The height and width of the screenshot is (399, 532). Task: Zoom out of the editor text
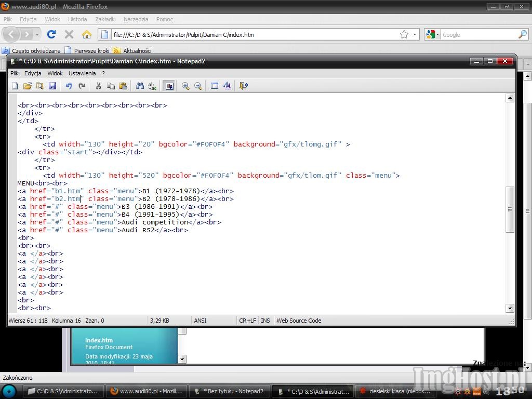(x=198, y=86)
